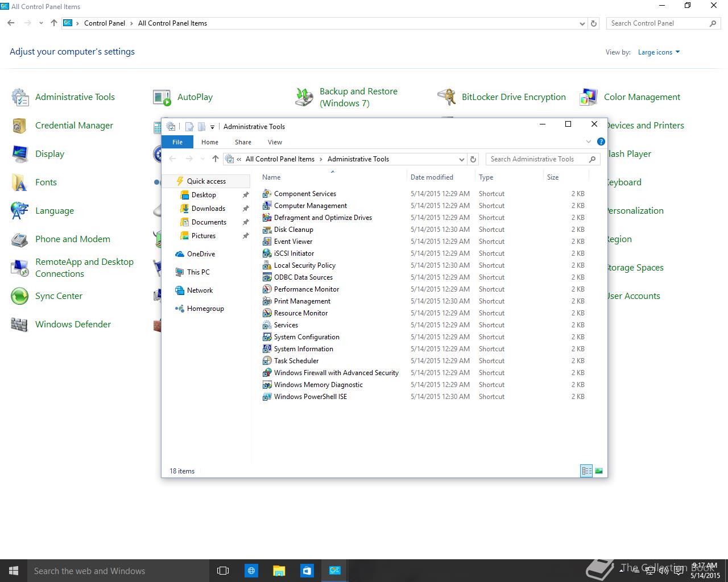
Task: Select Defragment and Optimize Drives icon
Action: 267,218
